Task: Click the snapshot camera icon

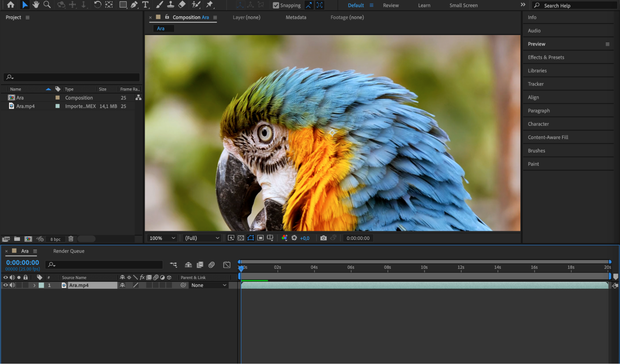Action: (x=323, y=238)
